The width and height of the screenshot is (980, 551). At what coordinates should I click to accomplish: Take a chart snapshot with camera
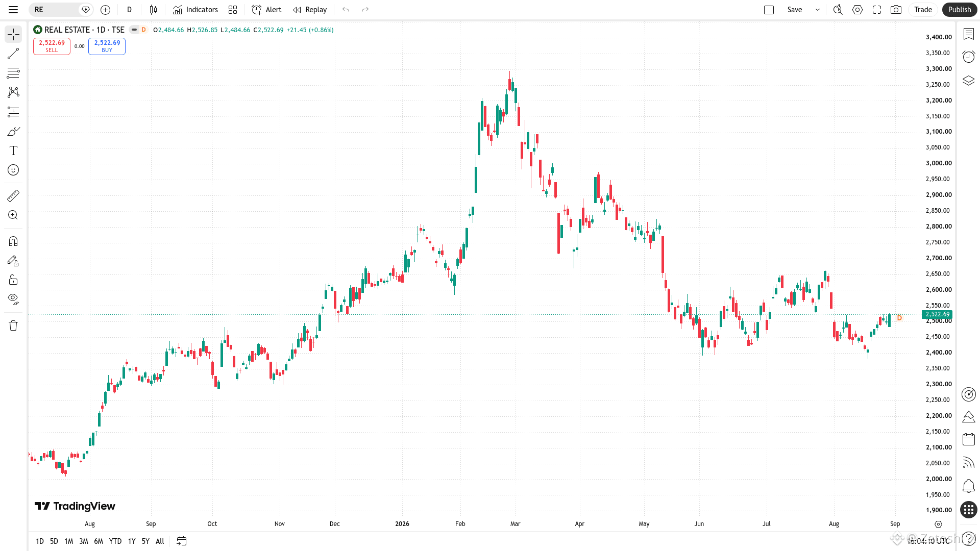896,10
